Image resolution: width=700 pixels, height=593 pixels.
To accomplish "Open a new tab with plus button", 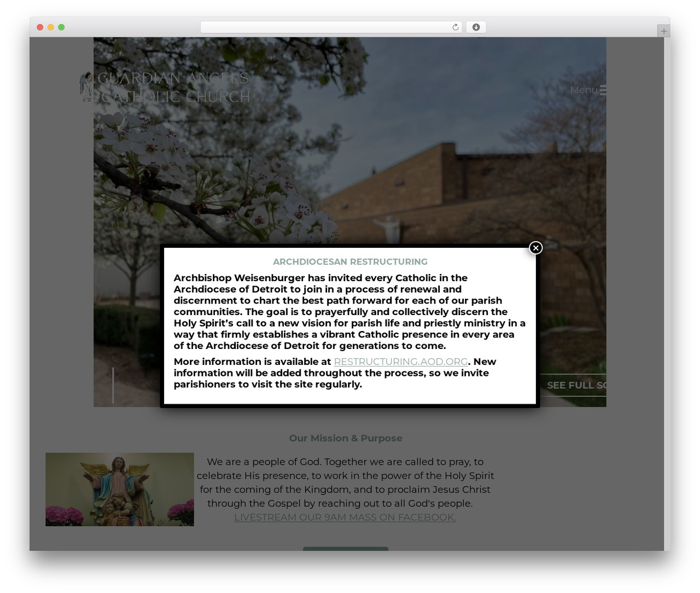I will pos(663,31).
